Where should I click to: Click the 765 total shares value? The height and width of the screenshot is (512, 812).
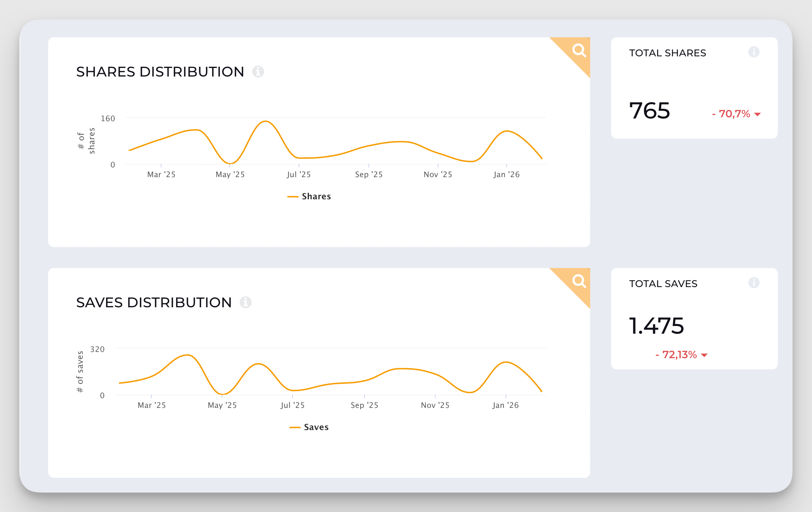(650, 111)
